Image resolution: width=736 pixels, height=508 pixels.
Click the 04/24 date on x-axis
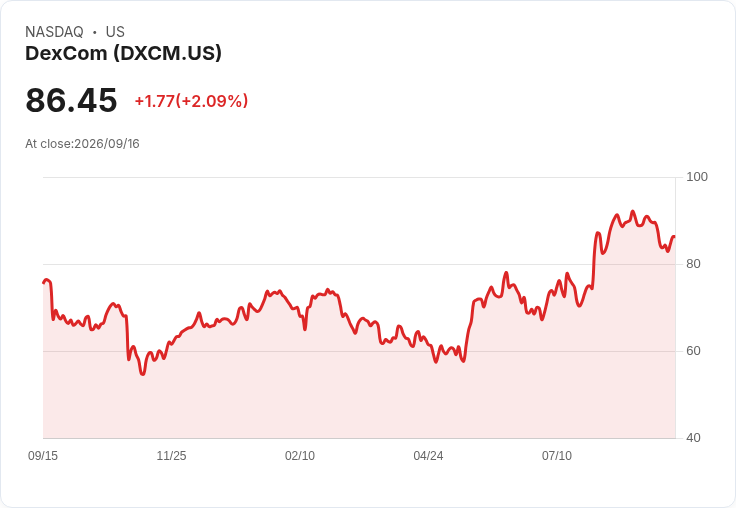coord(428,456)
